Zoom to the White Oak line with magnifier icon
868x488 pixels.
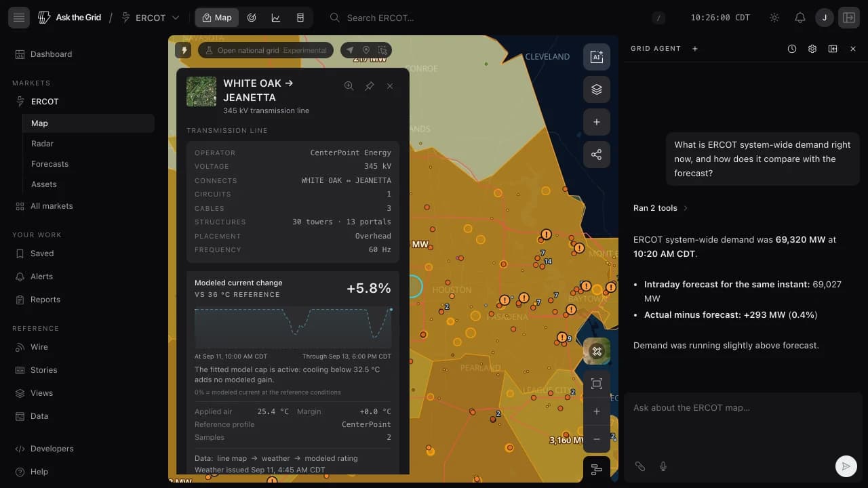tap(349, 86)
